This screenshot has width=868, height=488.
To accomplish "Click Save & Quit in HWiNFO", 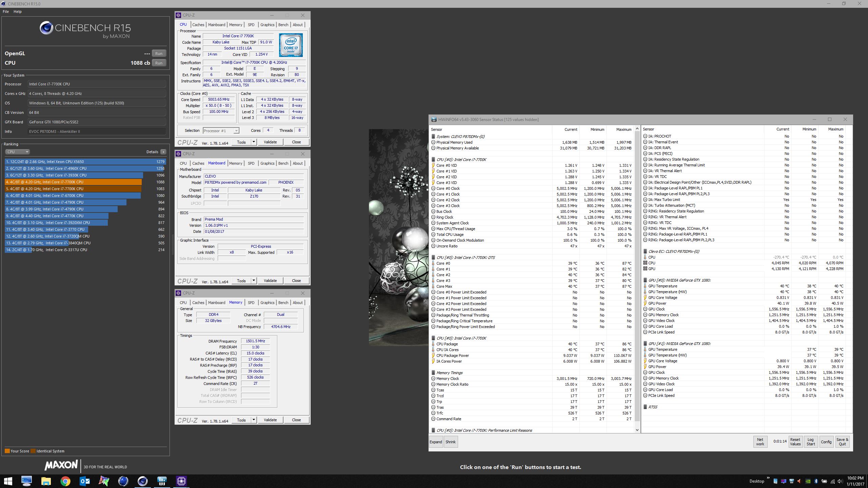I will 842,442.
